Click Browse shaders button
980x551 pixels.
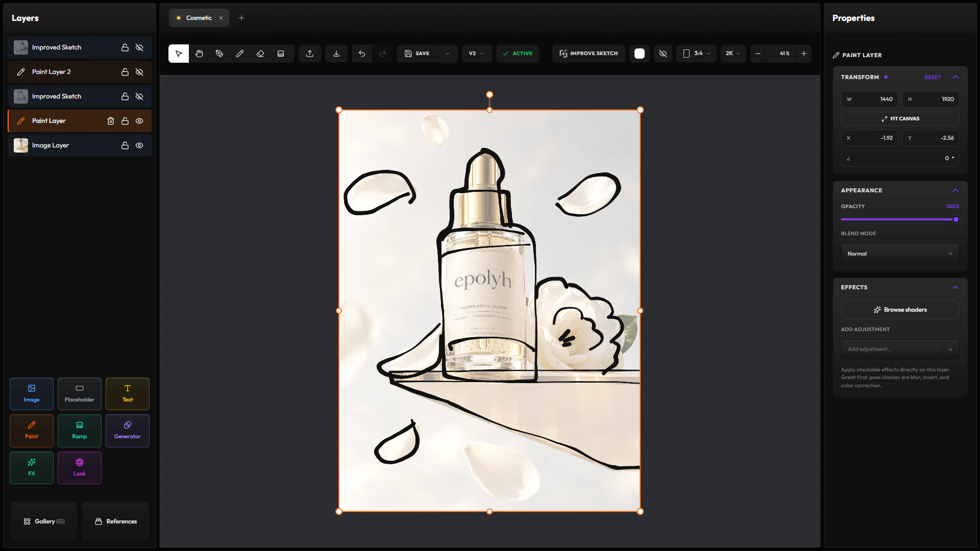900,310
